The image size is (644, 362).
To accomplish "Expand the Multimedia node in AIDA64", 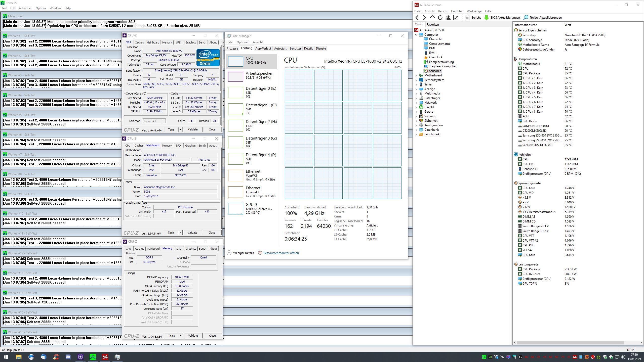I will [416, 94].
